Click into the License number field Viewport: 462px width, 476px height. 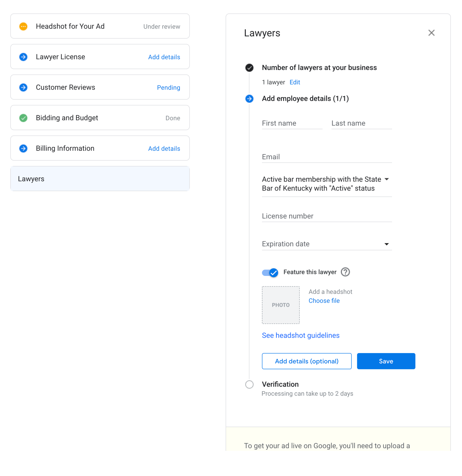pos(327,216)
